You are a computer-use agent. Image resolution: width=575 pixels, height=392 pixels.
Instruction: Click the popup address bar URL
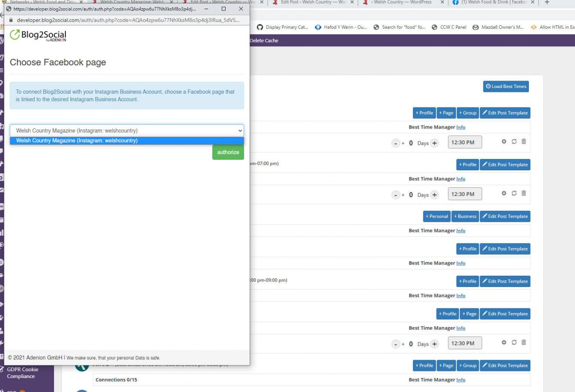(128, 20)
